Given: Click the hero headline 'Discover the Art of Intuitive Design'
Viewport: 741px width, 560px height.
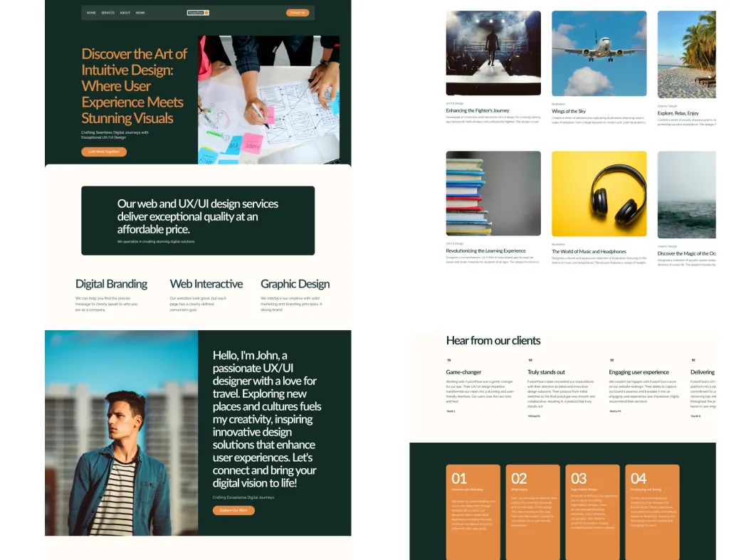Looking at the screenshot, I should [135, 86].
